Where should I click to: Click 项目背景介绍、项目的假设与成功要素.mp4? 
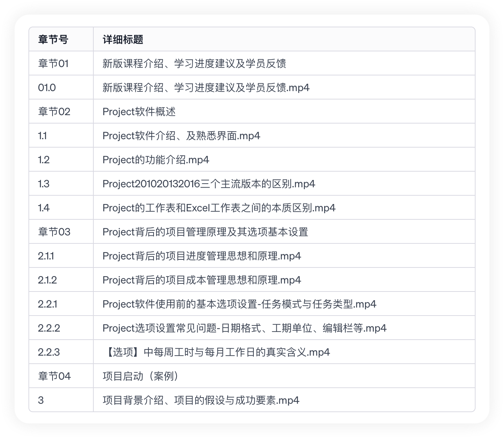tap(201, 400)
